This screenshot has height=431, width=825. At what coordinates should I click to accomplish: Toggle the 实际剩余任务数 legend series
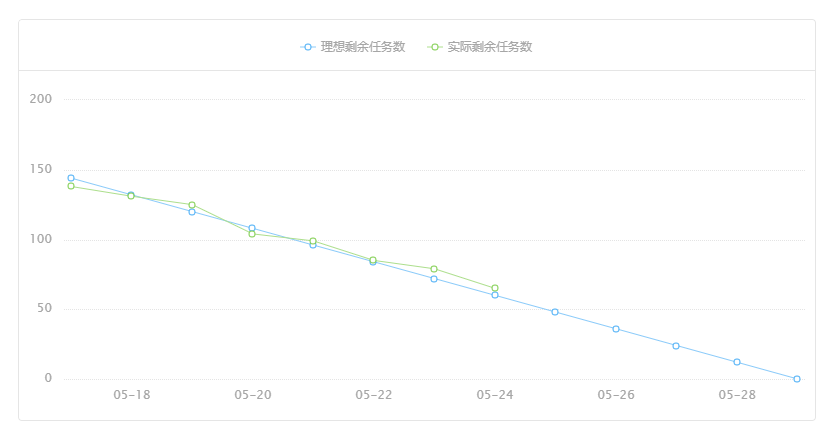click(x=479, y=47)
